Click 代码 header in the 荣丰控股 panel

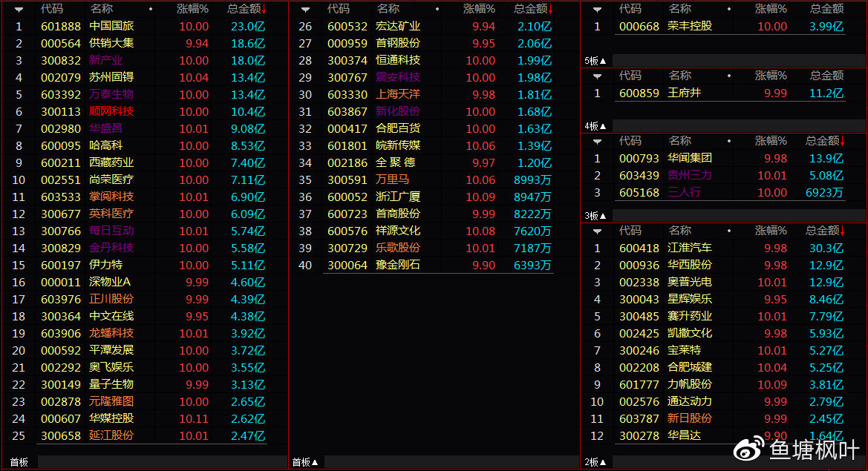click(630, 9)
